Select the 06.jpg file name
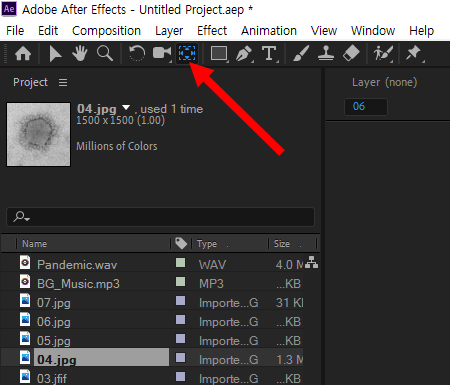 (x=54, y=322)
